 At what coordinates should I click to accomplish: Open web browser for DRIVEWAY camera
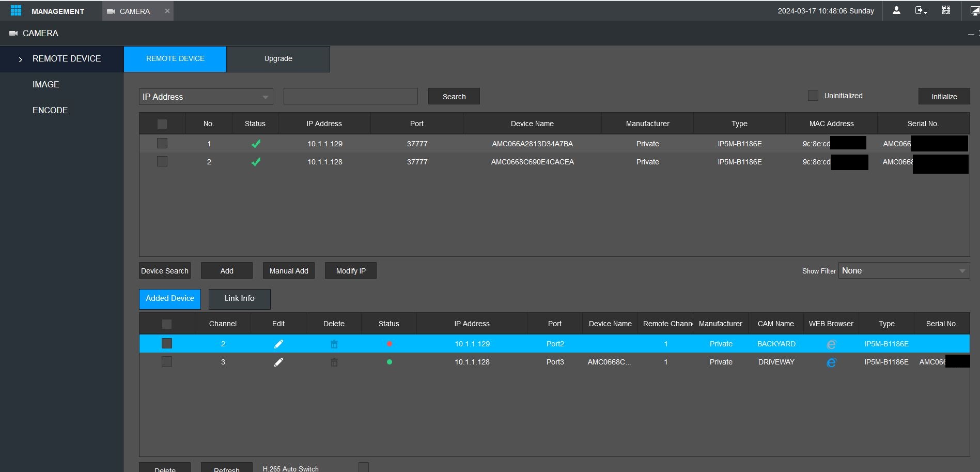click(x=831, y=362)
